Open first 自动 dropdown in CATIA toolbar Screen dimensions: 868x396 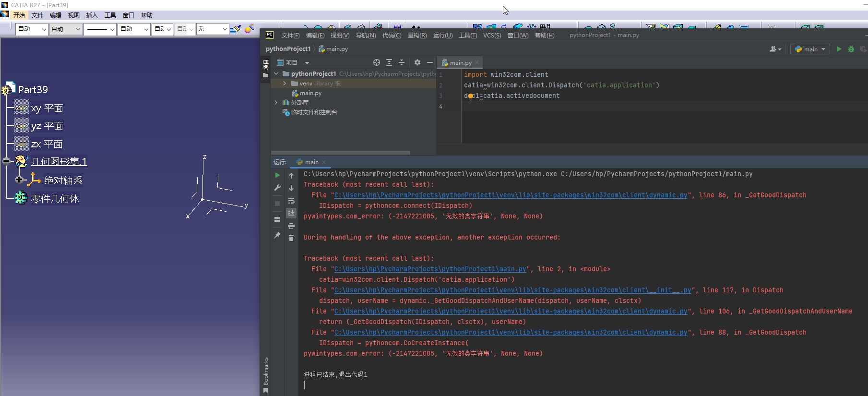pos(32,29)
